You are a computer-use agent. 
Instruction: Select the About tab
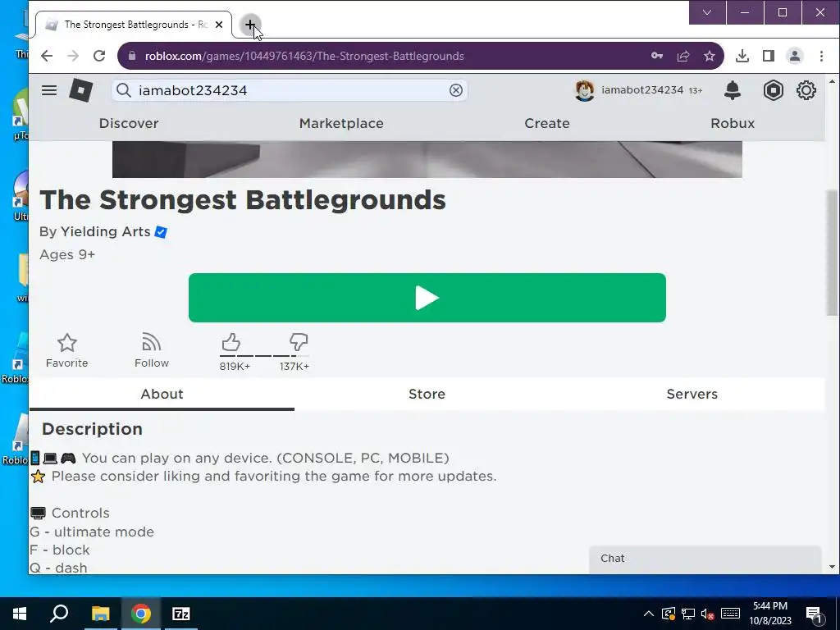[162, 394]
